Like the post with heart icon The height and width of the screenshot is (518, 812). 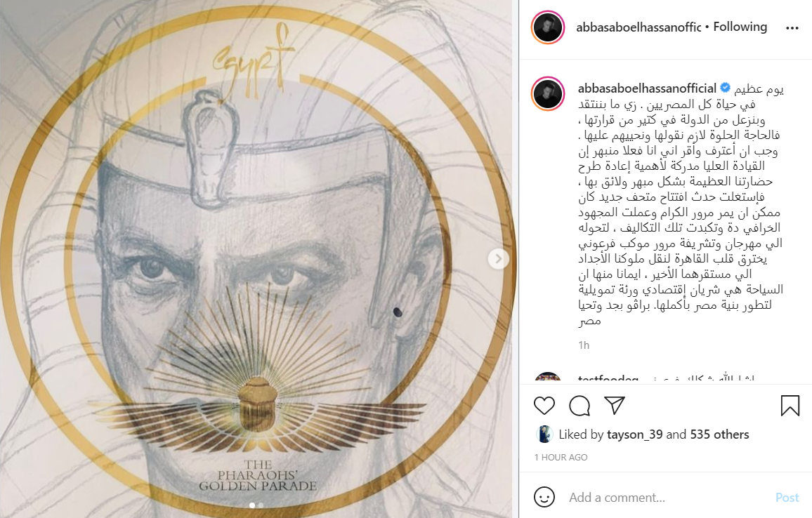click(x=544, y=406)
